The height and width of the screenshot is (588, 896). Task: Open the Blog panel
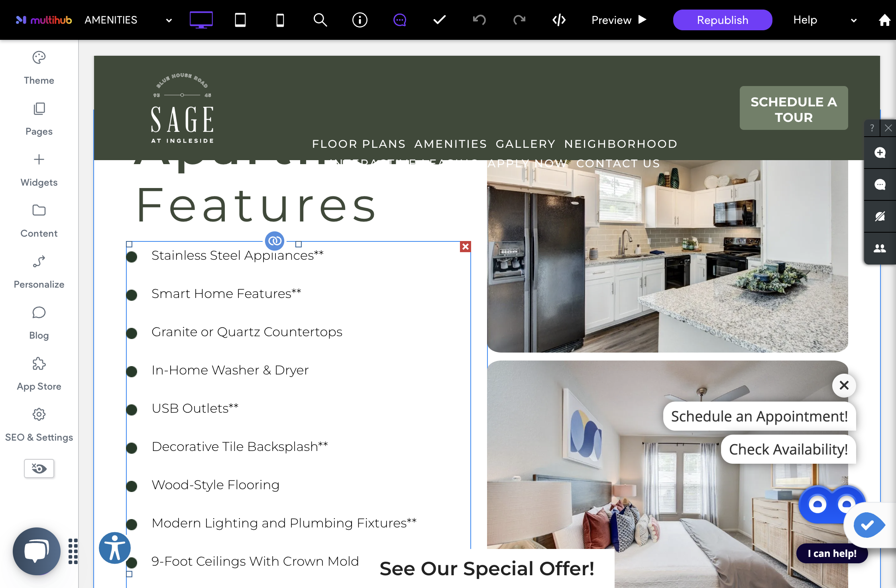(x=39, y=323)
